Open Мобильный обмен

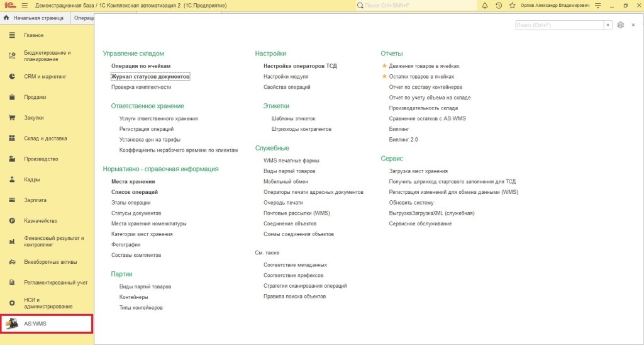click(x=286, y=181)
